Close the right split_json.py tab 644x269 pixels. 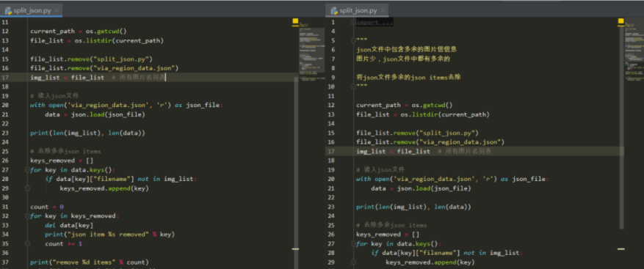pos(383,11)
